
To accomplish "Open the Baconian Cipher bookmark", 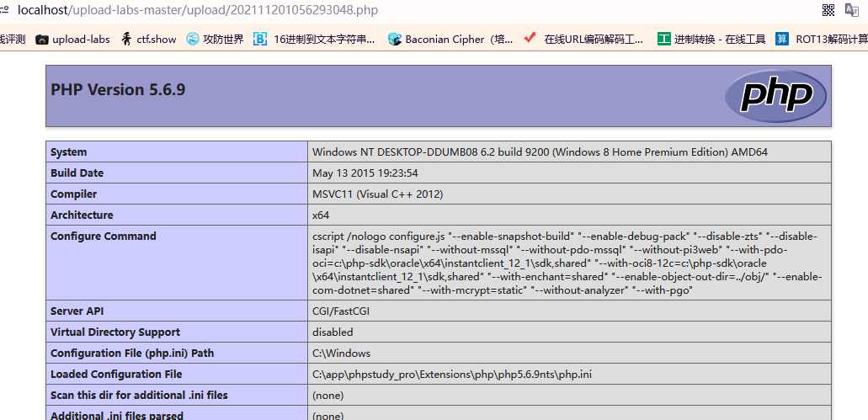I will click(x=450, y=40).
